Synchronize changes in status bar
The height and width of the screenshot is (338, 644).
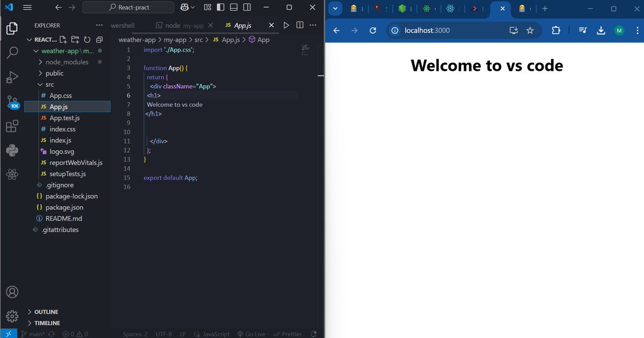point(52,334)
